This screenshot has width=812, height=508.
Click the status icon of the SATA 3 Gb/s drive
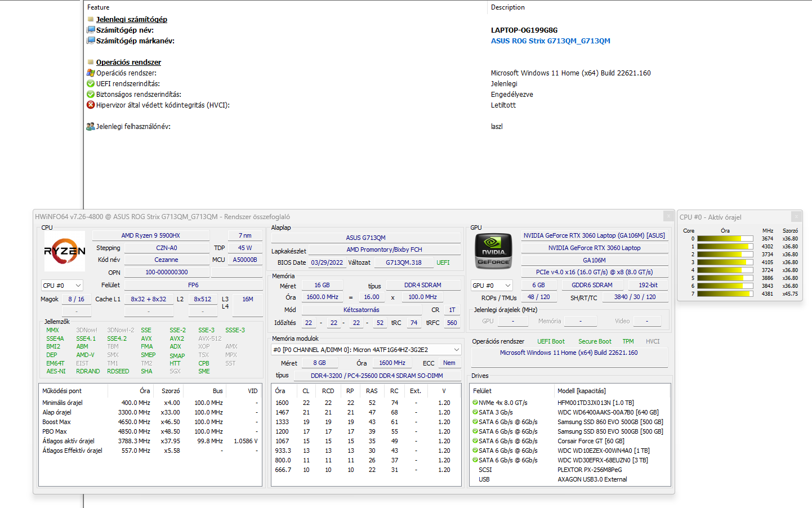[x=475, y=412]
